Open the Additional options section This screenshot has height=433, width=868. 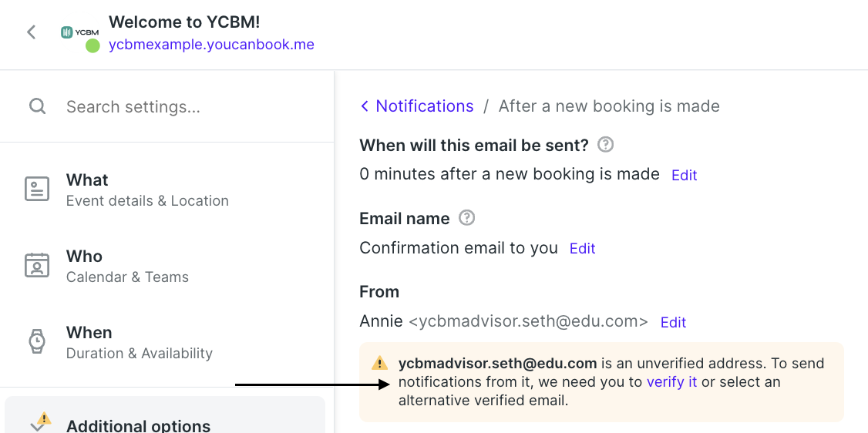click(165, 415)
